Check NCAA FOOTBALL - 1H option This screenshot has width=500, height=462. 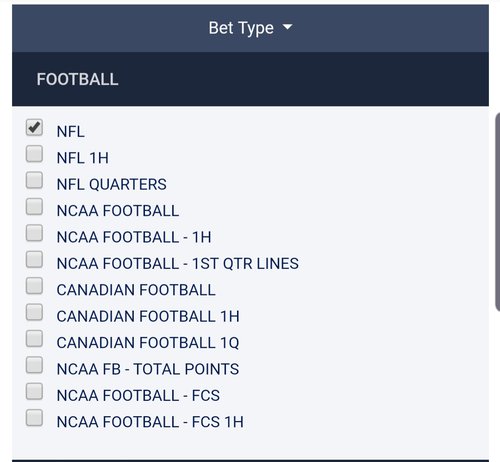[x=34, y=233]
